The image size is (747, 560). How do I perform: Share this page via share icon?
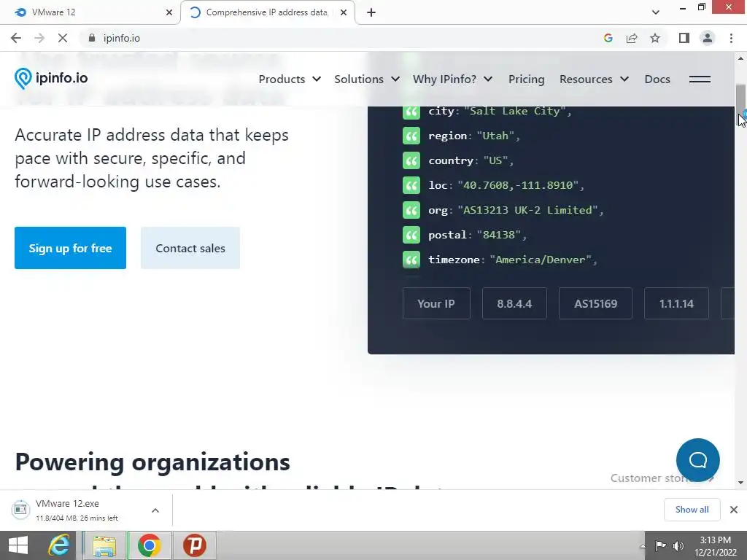pyautogui.click(x=632, y=38)
